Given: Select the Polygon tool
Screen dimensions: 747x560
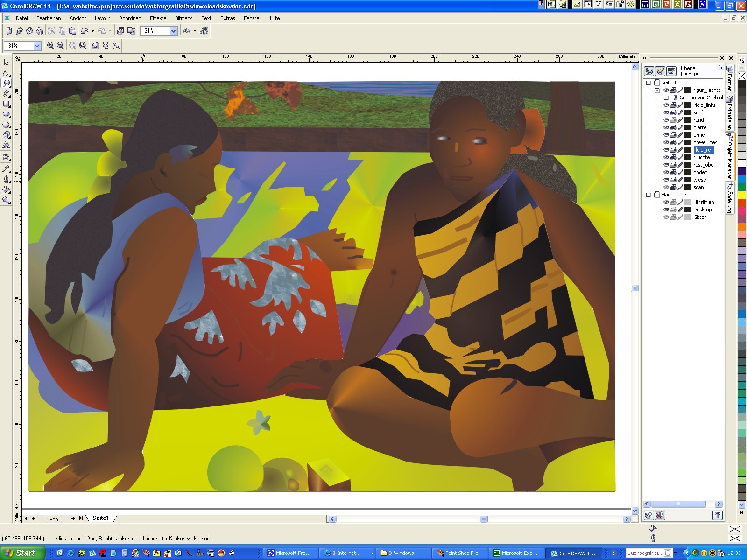Looking at the screenshot, I should tap(6, 124).
